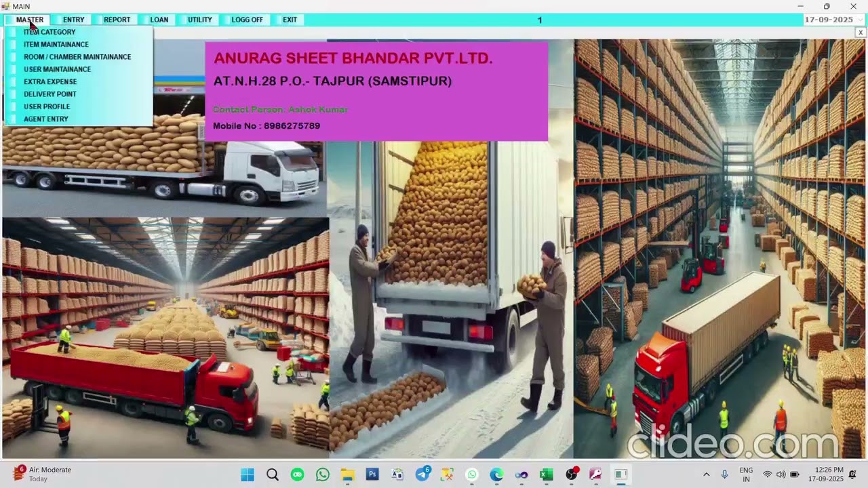Open the purple infinity-shaped app icon
This screenshot has height=488, width=868.
click(x=521, y=474)
